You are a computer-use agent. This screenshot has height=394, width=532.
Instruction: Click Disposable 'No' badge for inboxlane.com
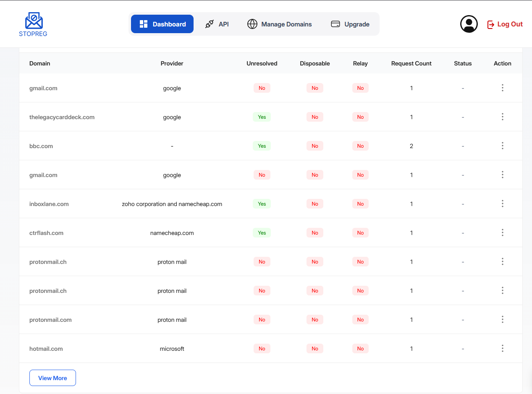(x=314, y=204)
